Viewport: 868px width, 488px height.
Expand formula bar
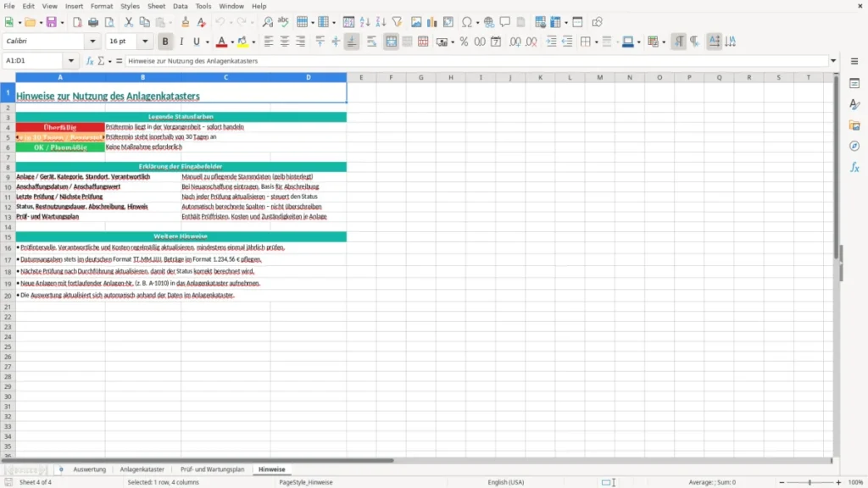(x=833, y=61)
